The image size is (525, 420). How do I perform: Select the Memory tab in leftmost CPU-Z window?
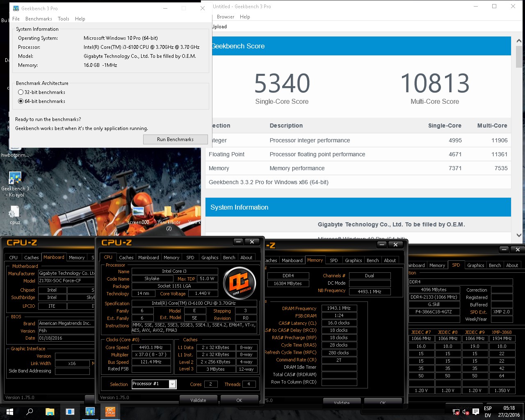pyautogui.click(x=77, y=258)
